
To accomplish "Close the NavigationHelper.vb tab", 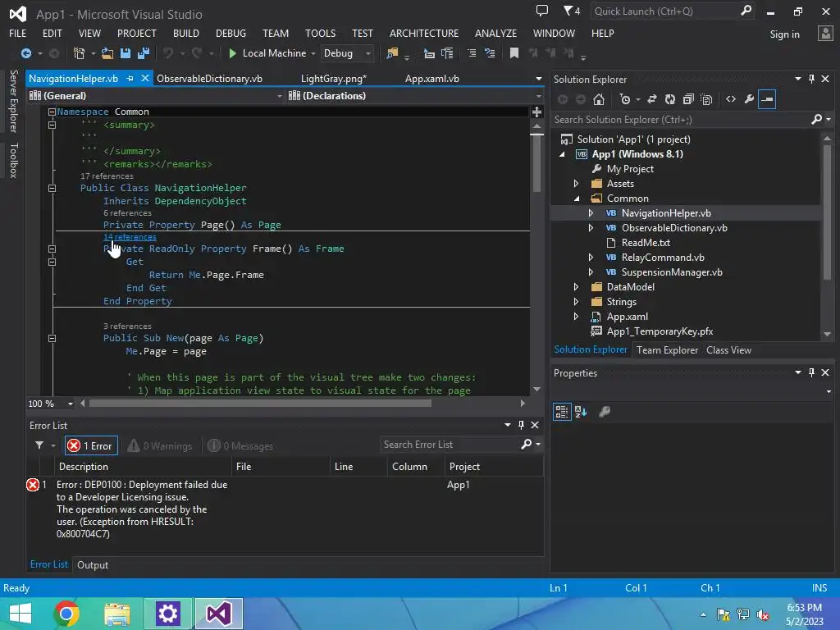I will [144, 78].
